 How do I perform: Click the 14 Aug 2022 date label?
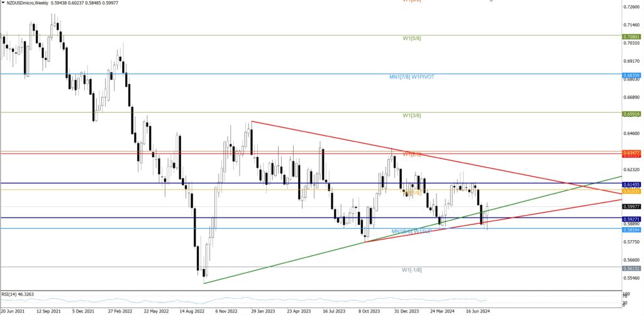point(192,311)
